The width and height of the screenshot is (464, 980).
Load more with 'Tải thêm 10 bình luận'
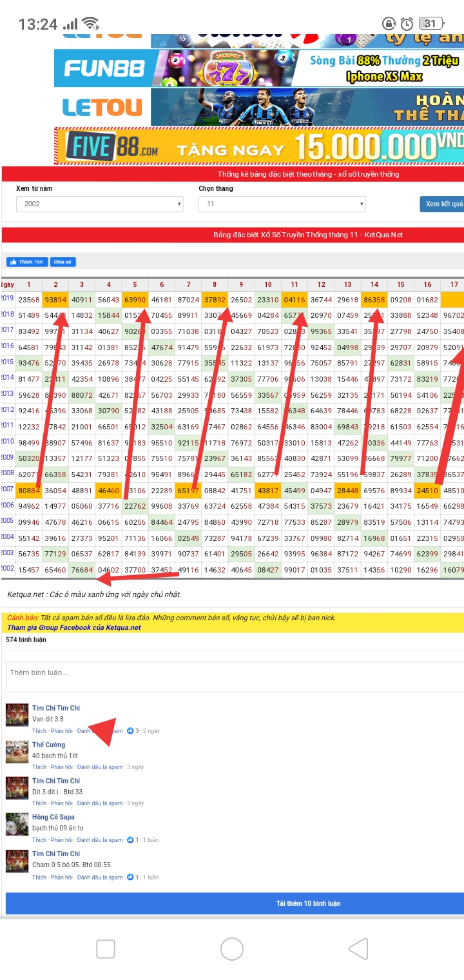pos(235,903)
